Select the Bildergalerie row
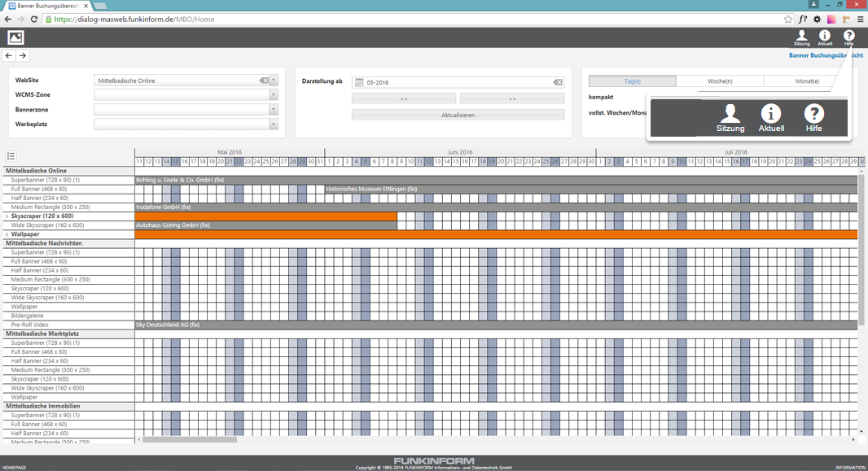The width and height of the screenshot is (868, 471). pos(68,316)
